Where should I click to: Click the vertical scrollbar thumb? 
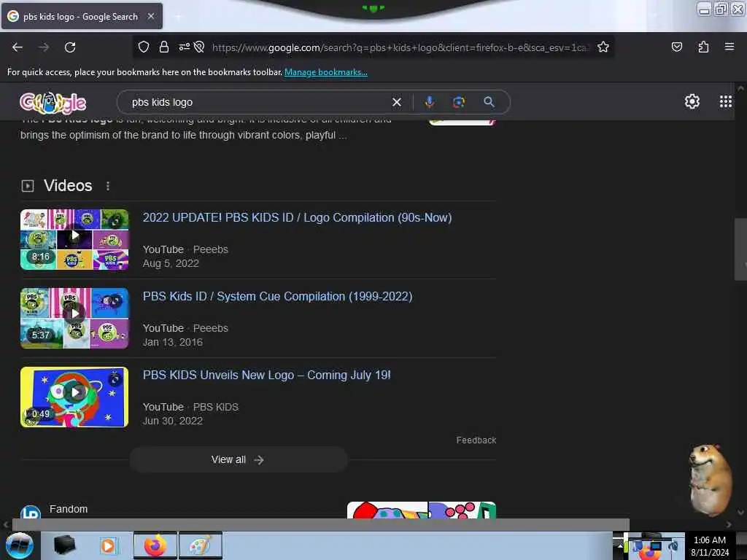[740, 249]
